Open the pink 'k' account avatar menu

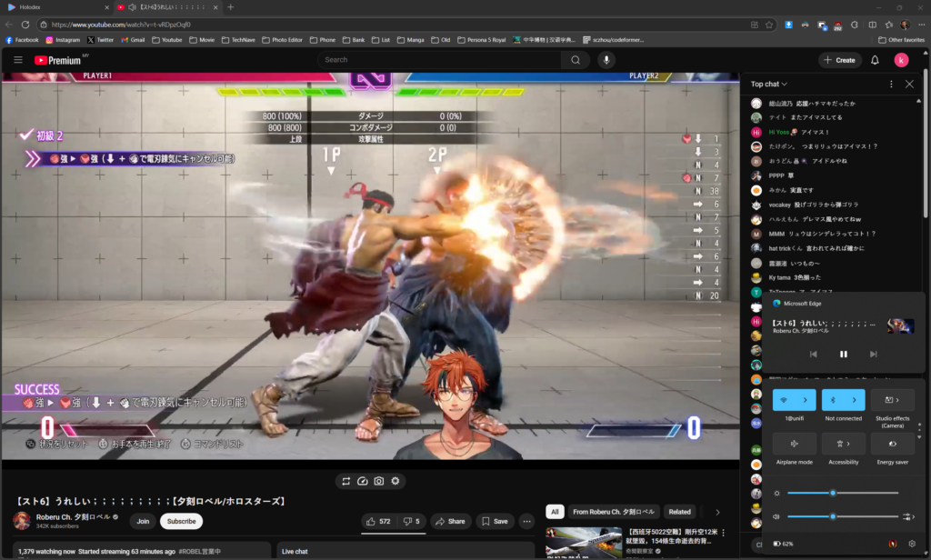coord(901,60)
